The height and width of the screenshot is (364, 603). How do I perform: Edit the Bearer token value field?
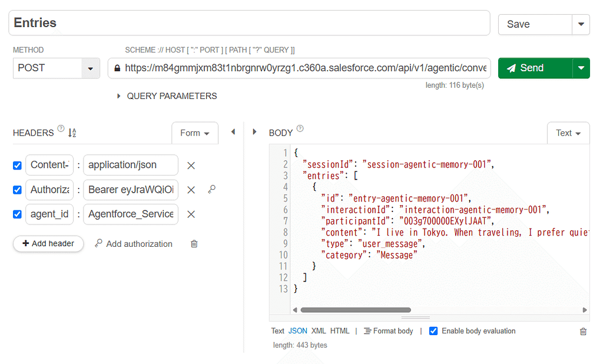[131, 190]
